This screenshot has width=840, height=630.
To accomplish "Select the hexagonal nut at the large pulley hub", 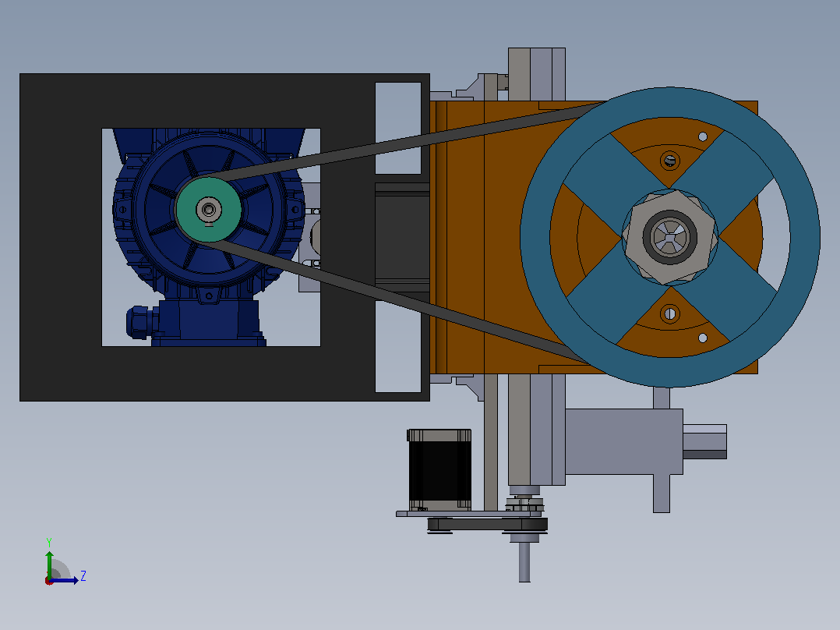I will point(669,237).
